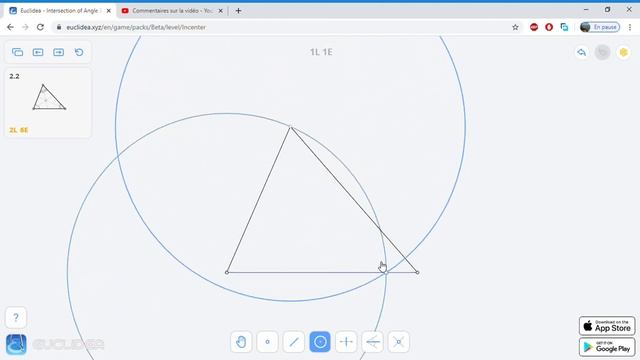This screenshot has width=640, height=360.
Task: Click the 1L 1E move counter
Action: (321, 52)
